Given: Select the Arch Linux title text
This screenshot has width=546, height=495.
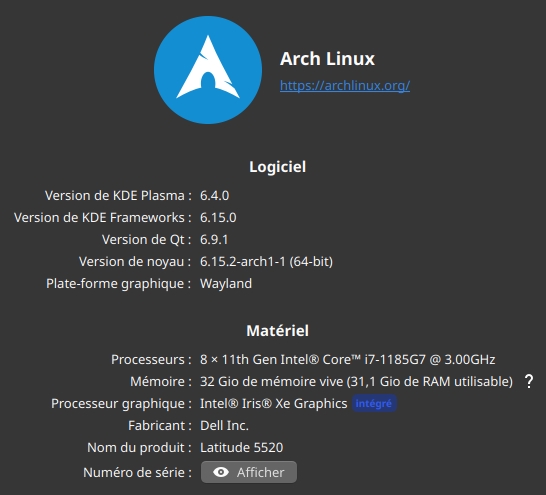Looking at the screenshot, I should pyautogui.click(x=327, y=58).
